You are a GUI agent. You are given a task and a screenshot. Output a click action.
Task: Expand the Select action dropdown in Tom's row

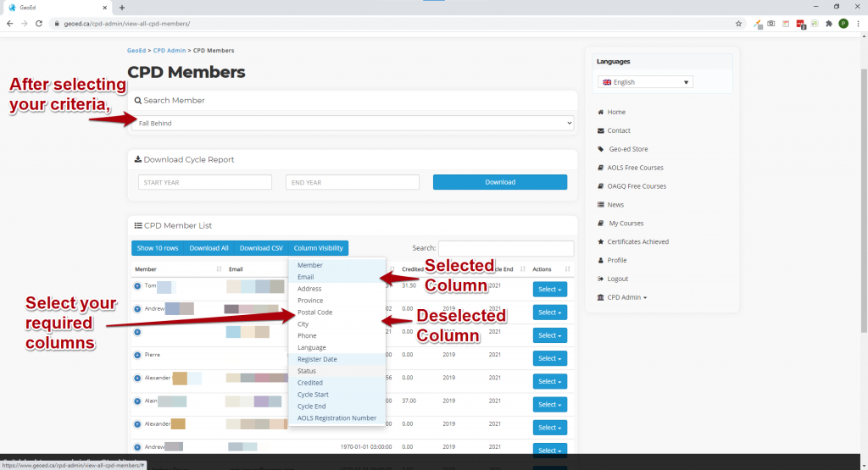point(549,290)
